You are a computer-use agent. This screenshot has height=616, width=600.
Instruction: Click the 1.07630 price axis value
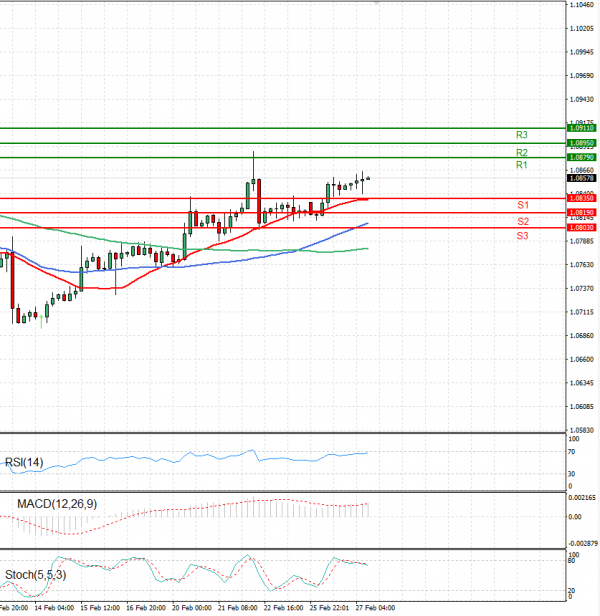(582, 265)
